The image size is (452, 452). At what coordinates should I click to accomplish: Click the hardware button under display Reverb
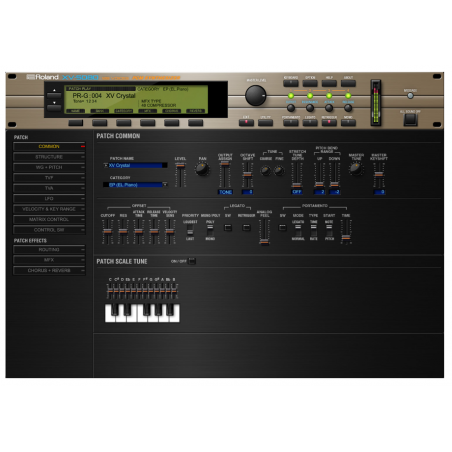tap(196, 123)
